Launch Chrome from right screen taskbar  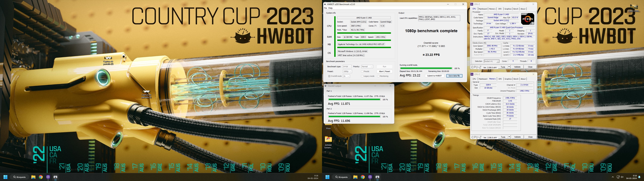pos(363,177)
